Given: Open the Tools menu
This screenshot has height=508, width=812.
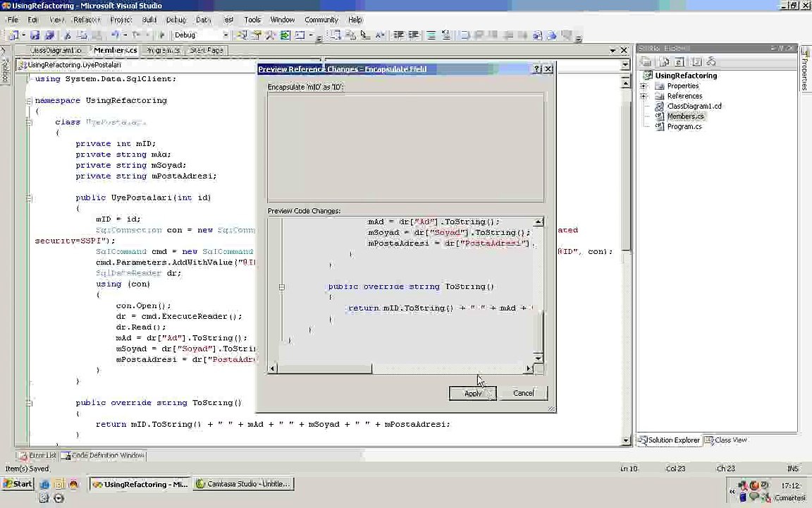Looking at the screenshot, I should tap(252, 20).
